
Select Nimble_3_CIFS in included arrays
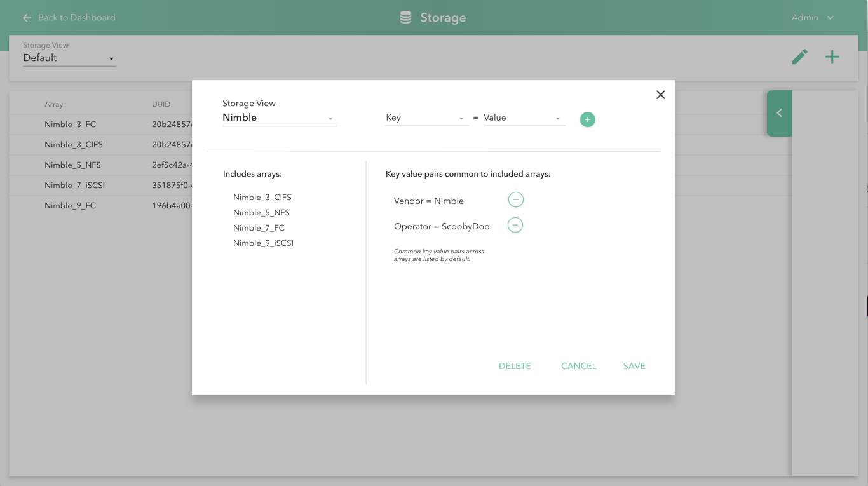point(262,198)
